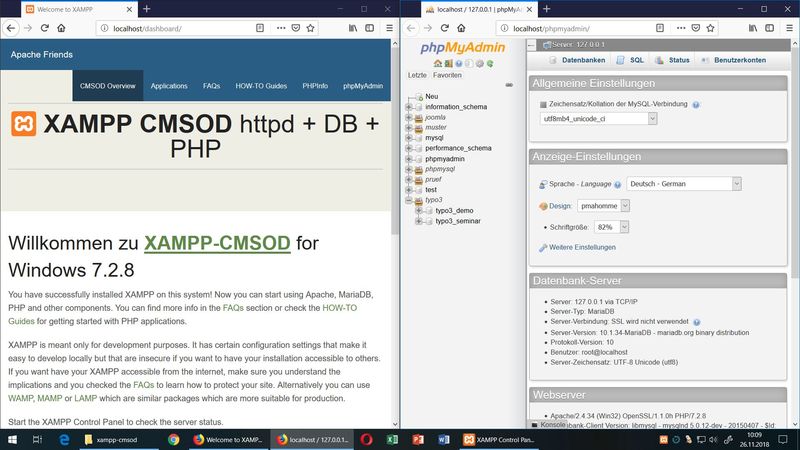Open the Datenbanken tab

click(x=577, y=60)
